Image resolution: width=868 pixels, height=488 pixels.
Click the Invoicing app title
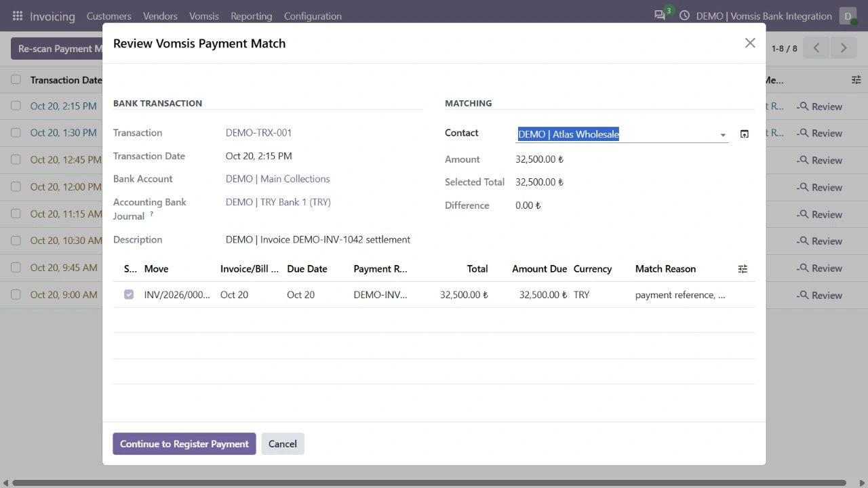click(52, 16)
